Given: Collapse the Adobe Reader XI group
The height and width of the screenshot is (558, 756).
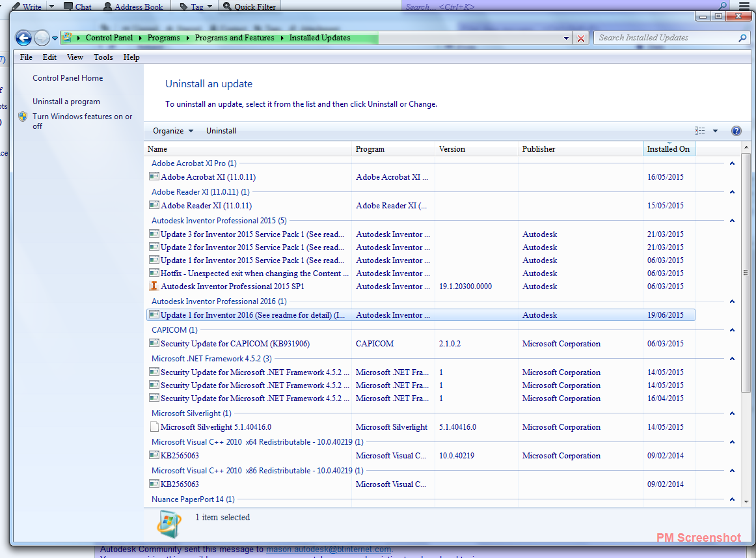Looking at the screenshot, I should coord(732,191).
